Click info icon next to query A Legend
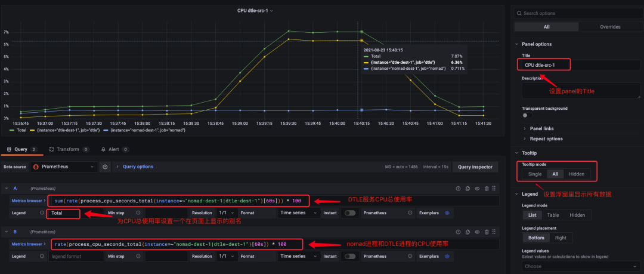The image size is (644, 274). [42, 213]
